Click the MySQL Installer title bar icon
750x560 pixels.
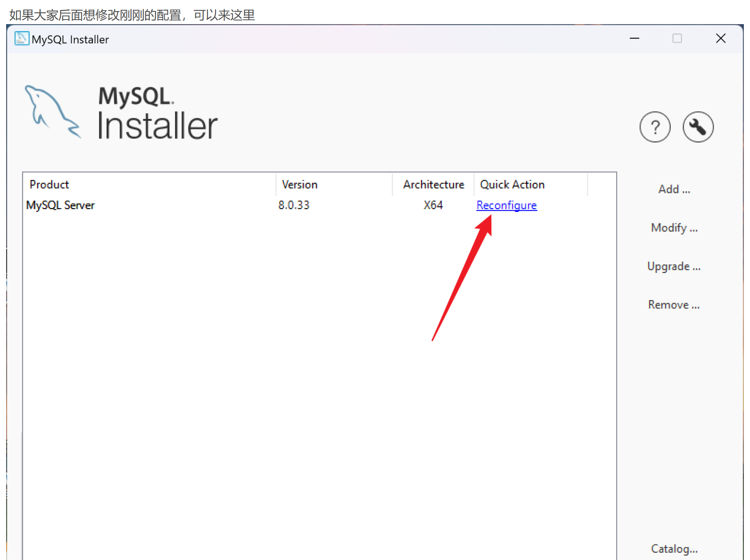point(22,38)
